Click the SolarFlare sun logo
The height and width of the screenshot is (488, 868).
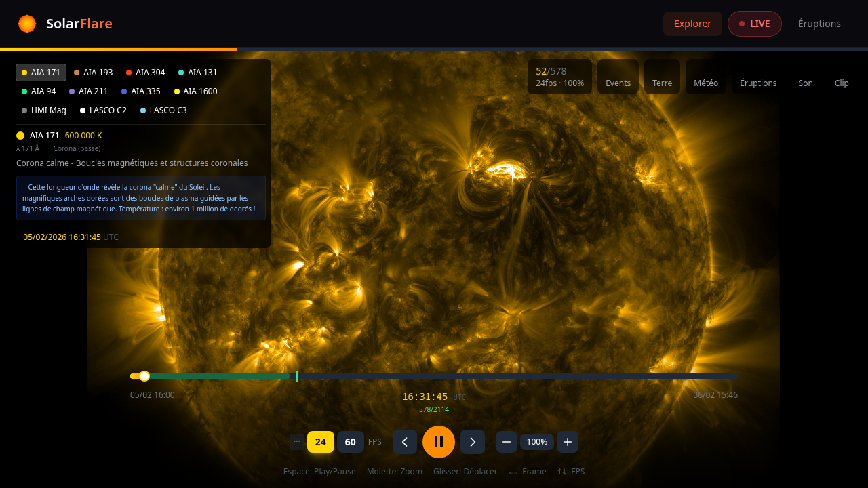click(27, 24)
